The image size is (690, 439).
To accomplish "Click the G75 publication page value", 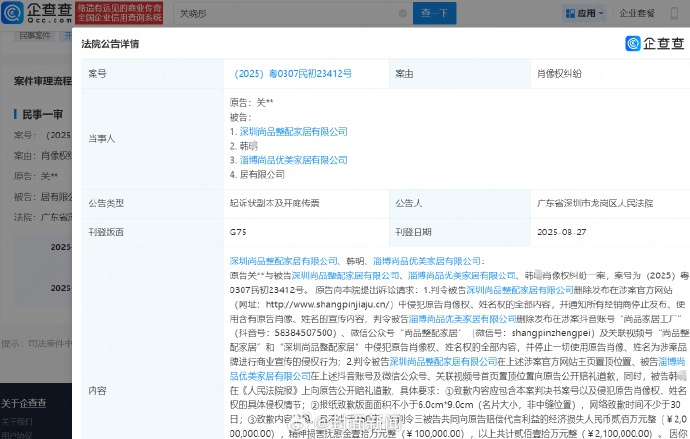I will pyautogui.click(x=238, y=232).
